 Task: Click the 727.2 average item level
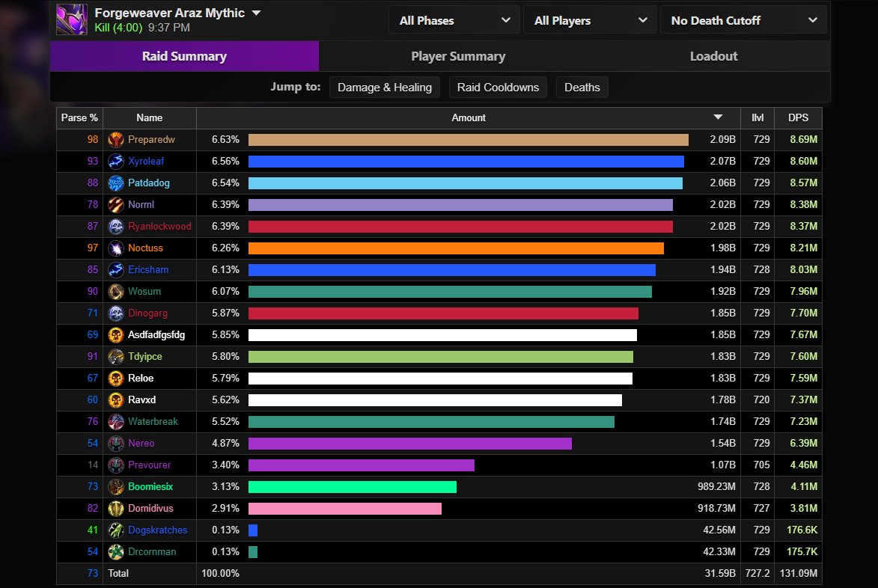point(757,574)
